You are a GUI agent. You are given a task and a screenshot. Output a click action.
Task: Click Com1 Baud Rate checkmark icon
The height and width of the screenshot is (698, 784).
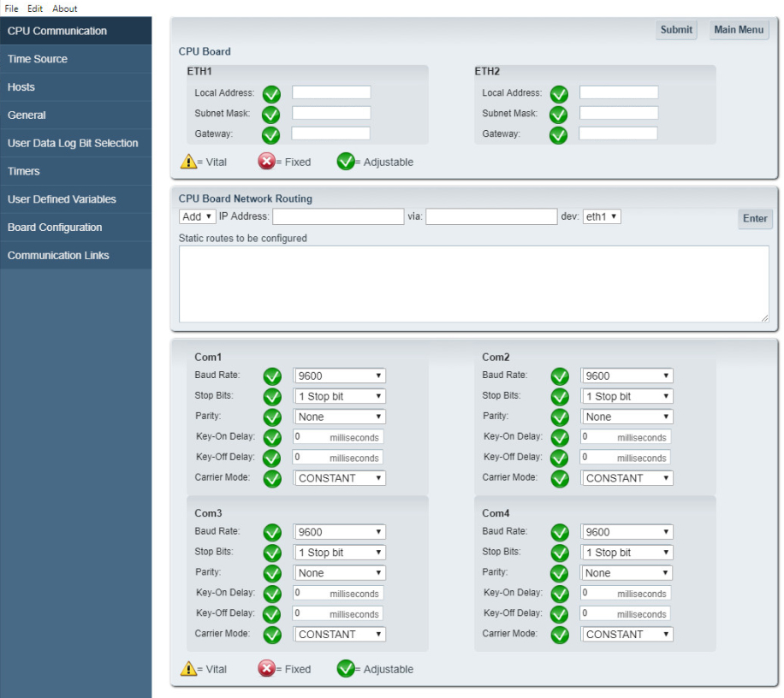pyautogui.click(x=272, y=376)
